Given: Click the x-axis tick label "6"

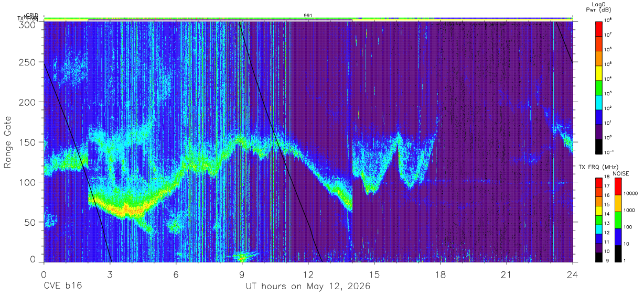Looking at the screenshot, I should [x=176, y=274].
